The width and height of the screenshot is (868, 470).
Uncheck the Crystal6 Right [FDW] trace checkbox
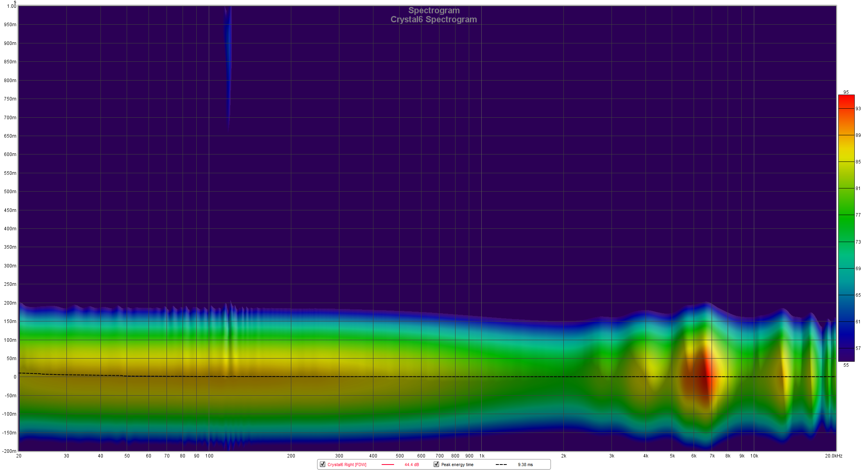click(x=323, y=464)
